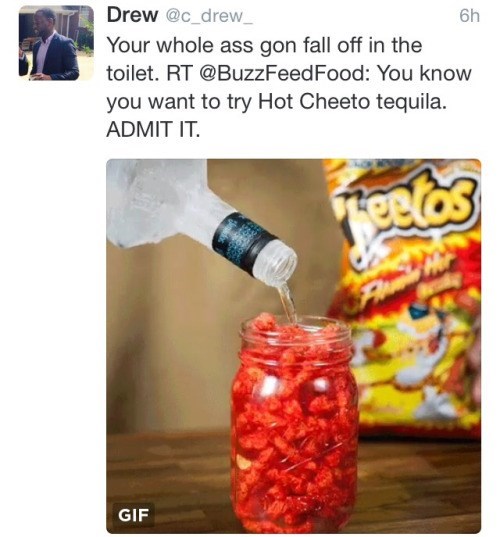The width and height of the screenshot is (500, 537).
Task: Click the frosted tequila bottle body
Action: pyautogui.click(x=161, y=202)
